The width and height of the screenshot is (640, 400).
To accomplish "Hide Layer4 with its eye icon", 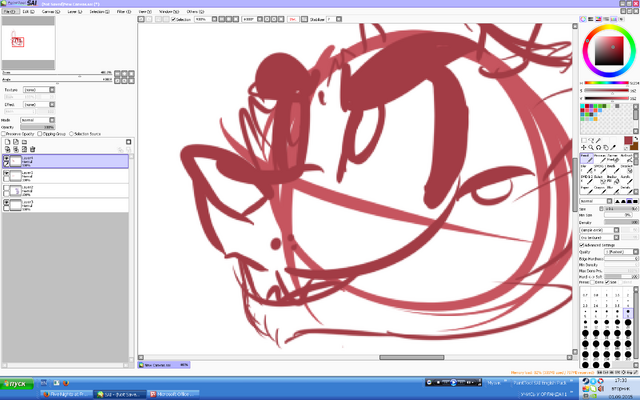I will (6, 158).
